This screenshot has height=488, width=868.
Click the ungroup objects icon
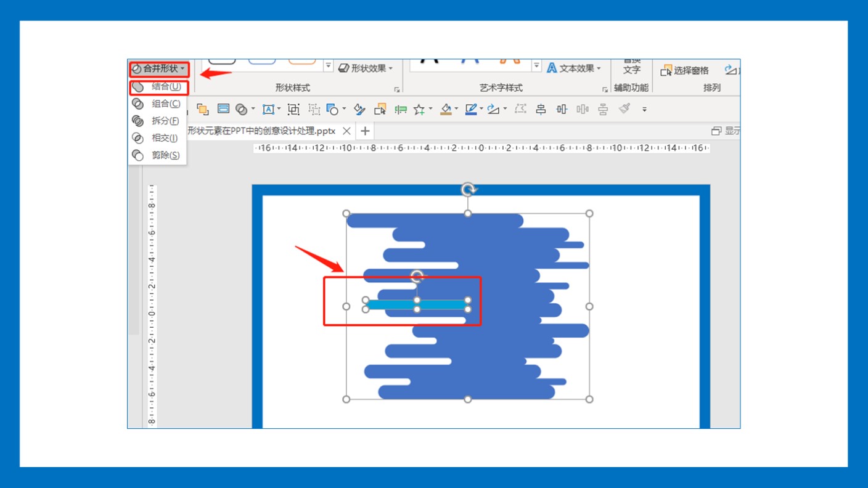314,110
